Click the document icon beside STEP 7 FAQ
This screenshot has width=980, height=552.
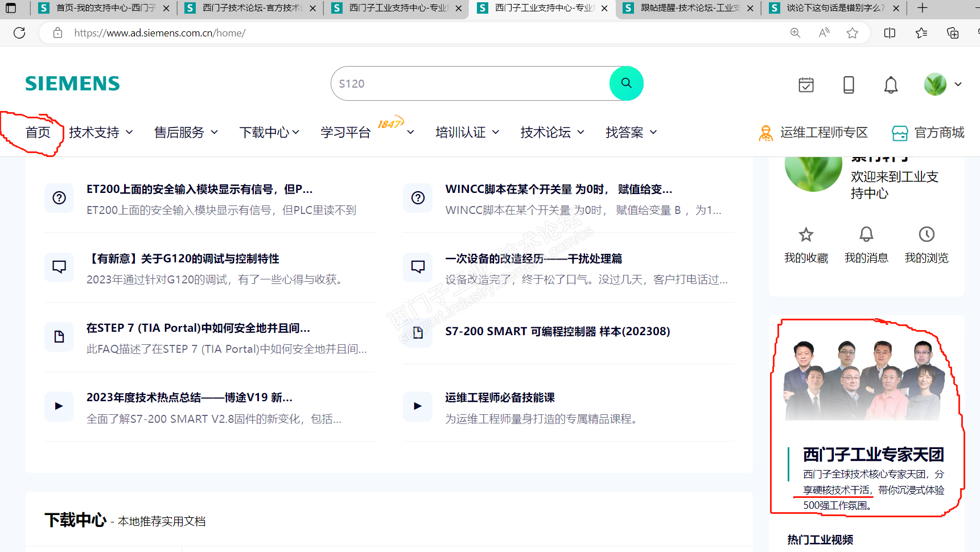(59, 337)
